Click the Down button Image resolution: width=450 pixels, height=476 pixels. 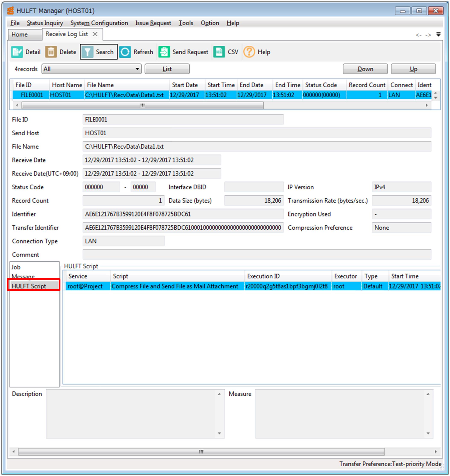click(x=365, y=69)
